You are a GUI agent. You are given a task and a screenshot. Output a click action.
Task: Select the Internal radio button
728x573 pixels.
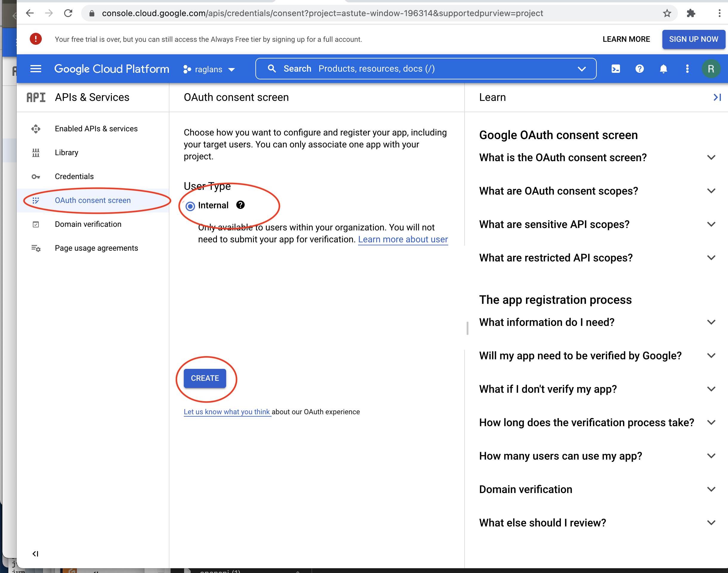[x=190, y=206]
